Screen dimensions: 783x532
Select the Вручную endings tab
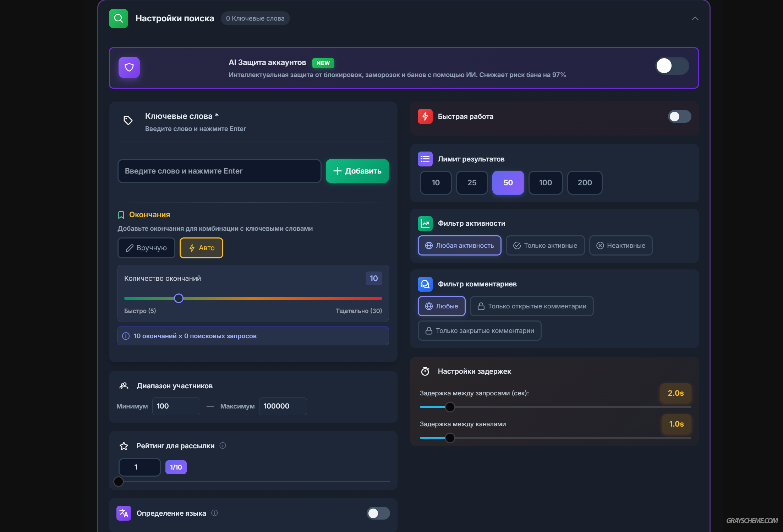point(146,248)
